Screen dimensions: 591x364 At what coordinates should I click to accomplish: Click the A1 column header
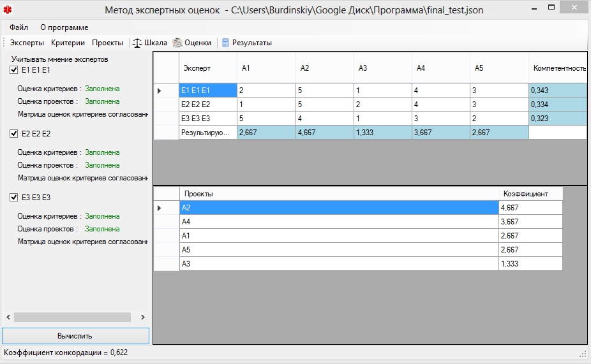pyautogui.click(x=266, y=68)
